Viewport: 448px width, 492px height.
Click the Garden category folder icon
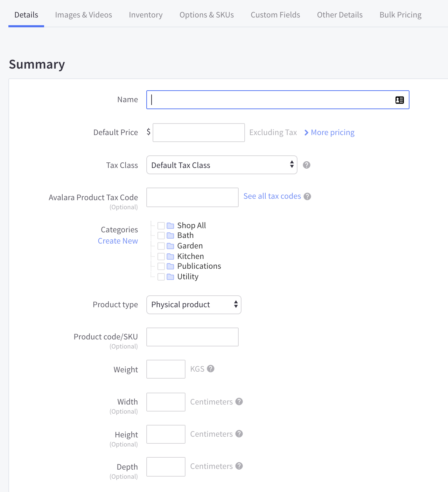pyautogui.click(x=170, y=246)
